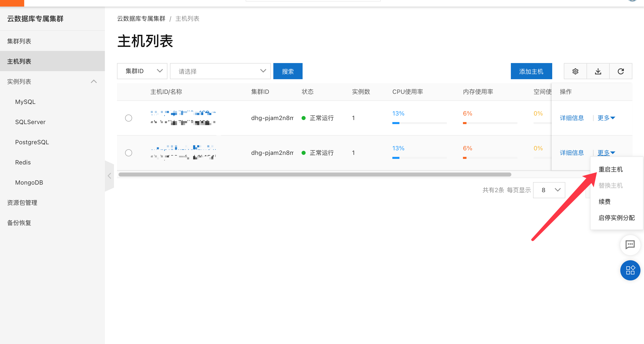Collapse the 实例列表 sidebar section
Image resolution: width=644 pixels, height=344 pixels.
[94, 81]
